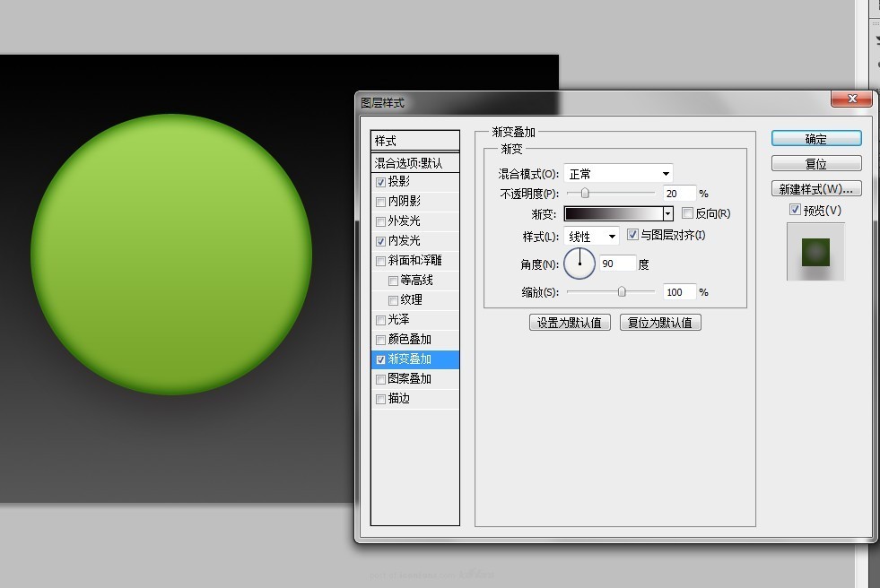
Task: Select the 光泽 (Satin) style entry
Action: pyautogui.click(x=397, y=319)
